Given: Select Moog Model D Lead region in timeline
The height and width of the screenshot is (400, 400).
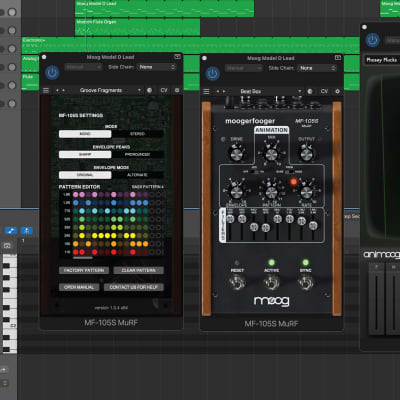Looking at the screenshot, I should click(165, 8).
